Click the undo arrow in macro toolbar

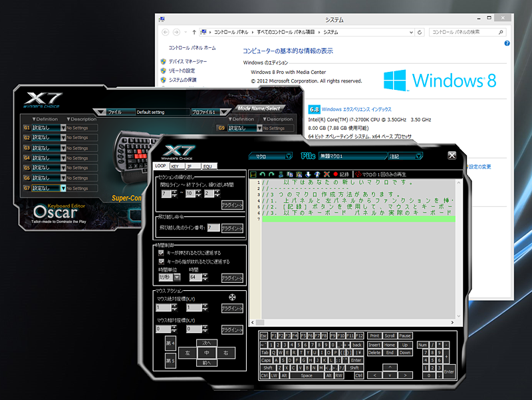pyautogui.click(x=262, y=174)
